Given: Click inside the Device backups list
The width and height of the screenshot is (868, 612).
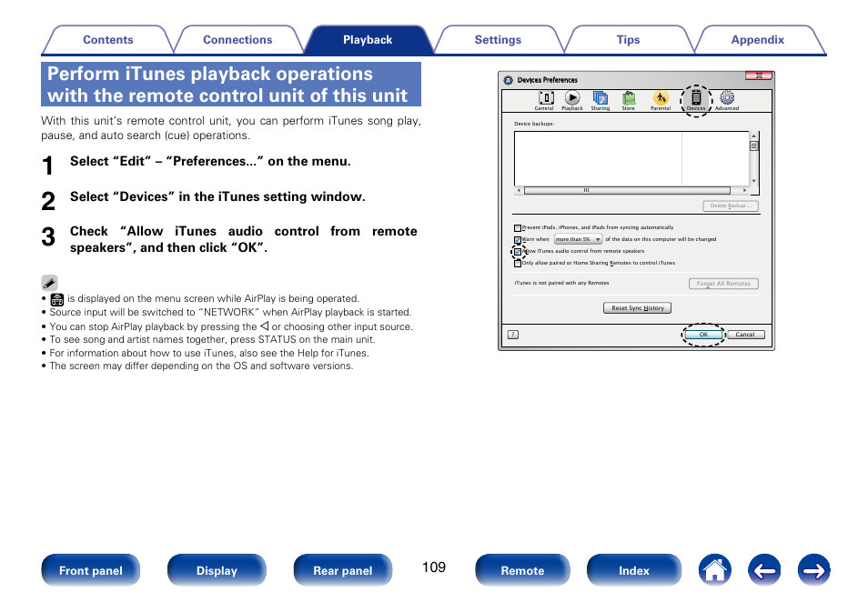Looking at the screenshot, I should pos(631,159).
